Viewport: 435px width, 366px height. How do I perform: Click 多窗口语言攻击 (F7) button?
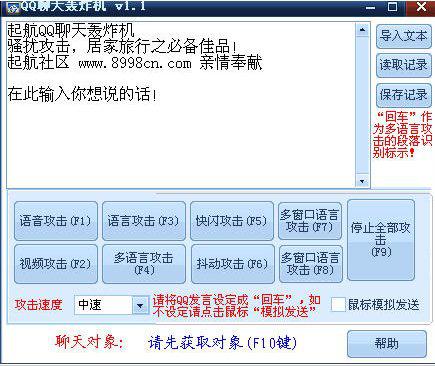[310, 221]
